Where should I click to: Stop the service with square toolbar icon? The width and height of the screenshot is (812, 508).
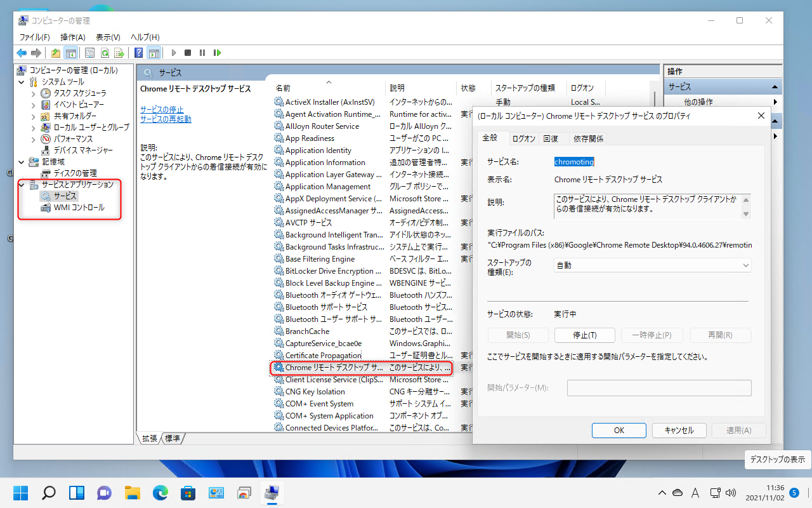[x=188, y=53]
